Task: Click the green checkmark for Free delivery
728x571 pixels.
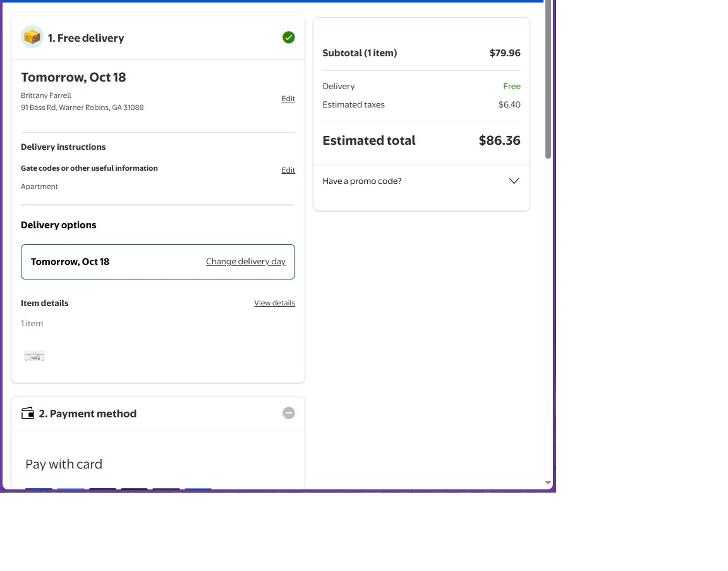Action: 288,38
